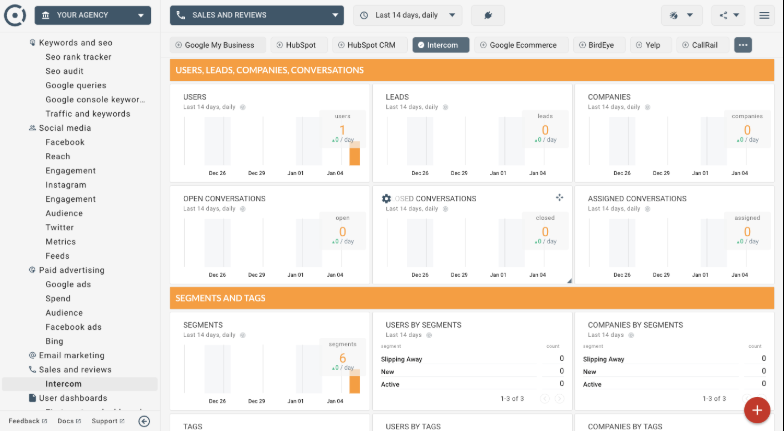Click the data connections plug icon
This screenshot has height=431, width=784.
[488, 16]
